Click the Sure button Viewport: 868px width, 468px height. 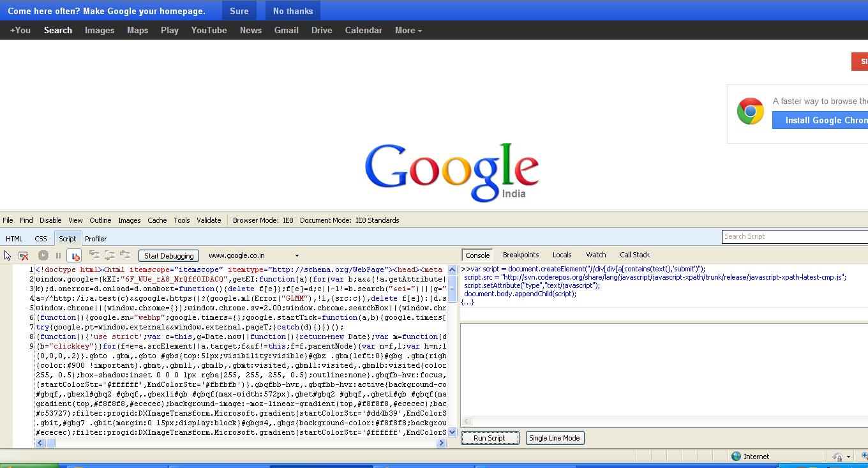[239, 11]
